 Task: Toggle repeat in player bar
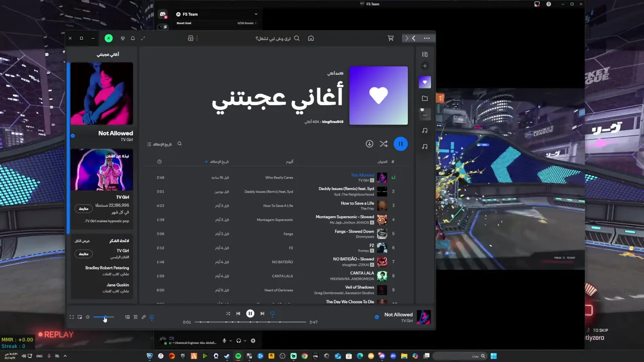pos(272,314)
